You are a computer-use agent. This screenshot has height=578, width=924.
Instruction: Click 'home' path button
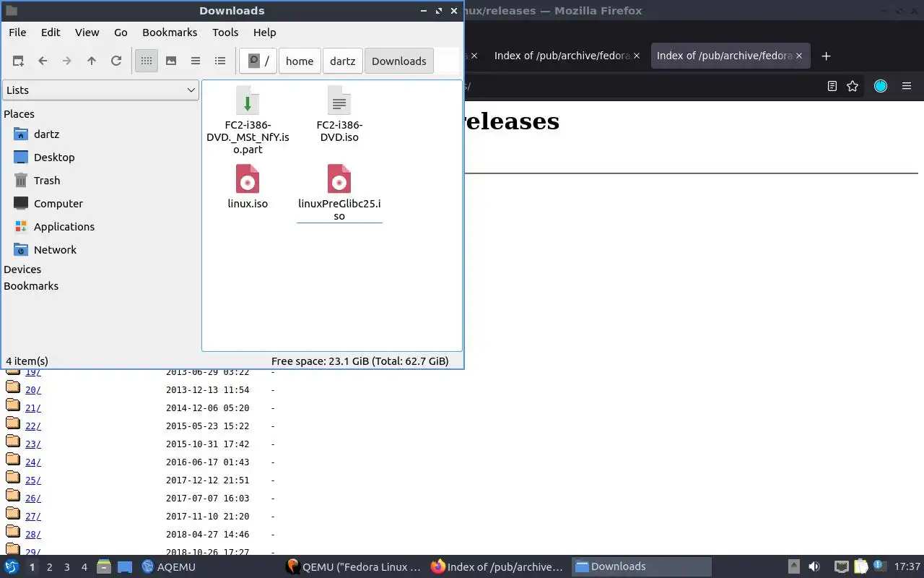pos(300,61)
